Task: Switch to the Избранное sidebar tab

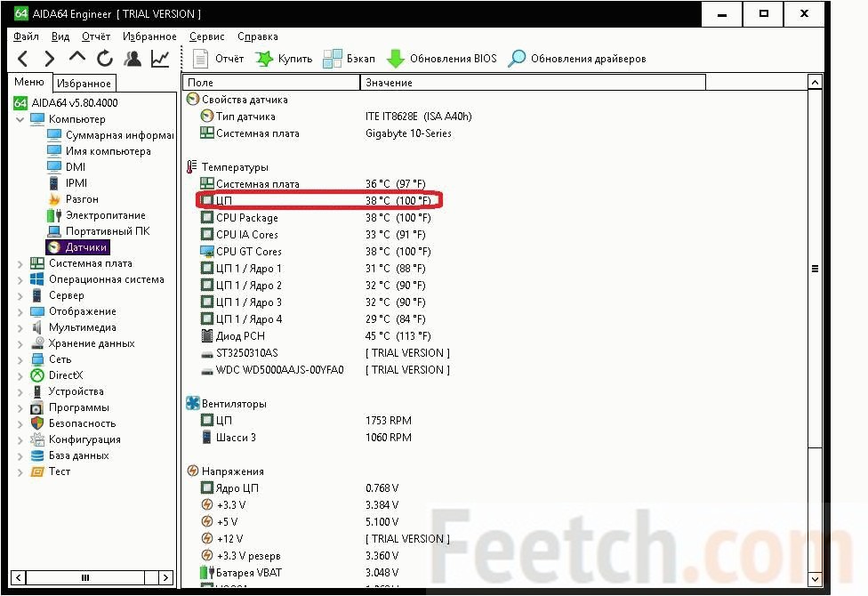Action: click(x=84, y=83)
